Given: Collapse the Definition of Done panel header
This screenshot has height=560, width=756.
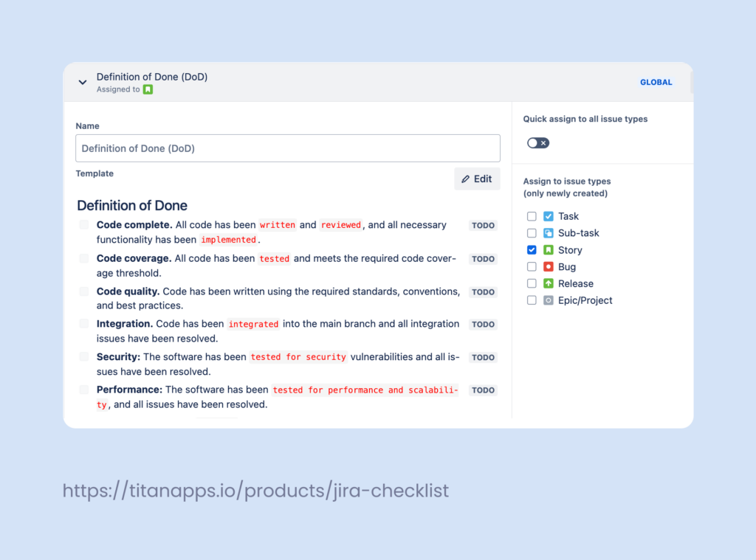Looking at the screenshot, I should (82, 82).
